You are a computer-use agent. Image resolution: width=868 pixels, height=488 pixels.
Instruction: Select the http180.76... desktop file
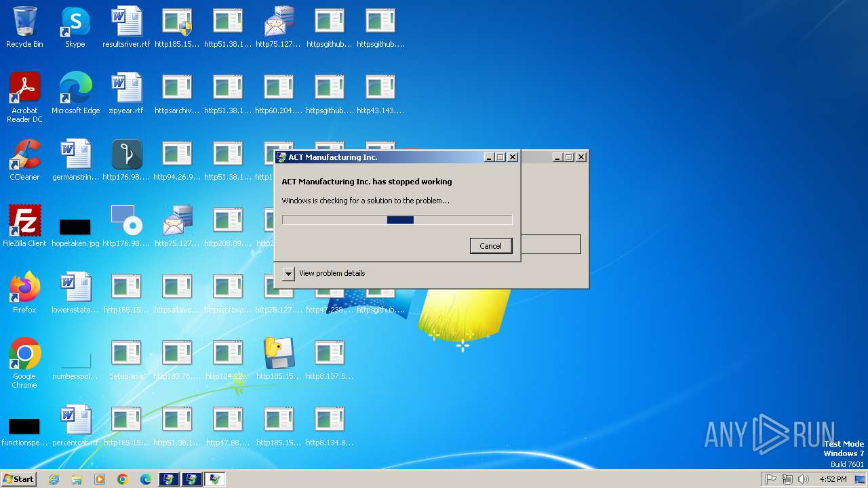177,360
